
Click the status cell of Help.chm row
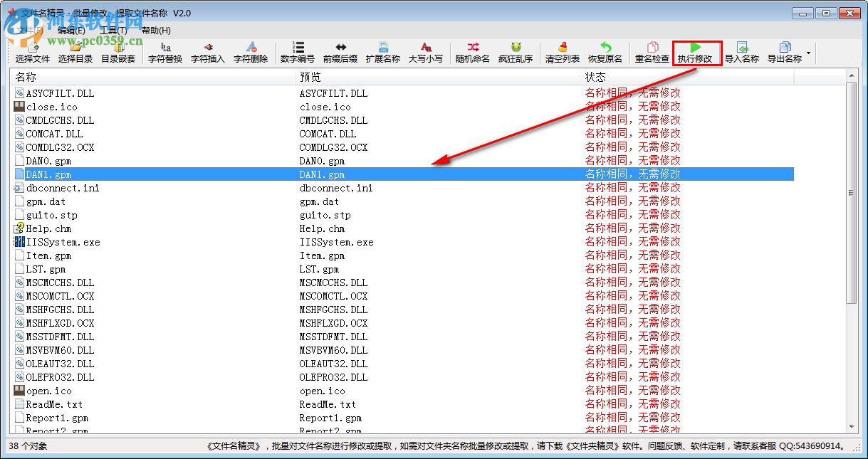[632, 228]
